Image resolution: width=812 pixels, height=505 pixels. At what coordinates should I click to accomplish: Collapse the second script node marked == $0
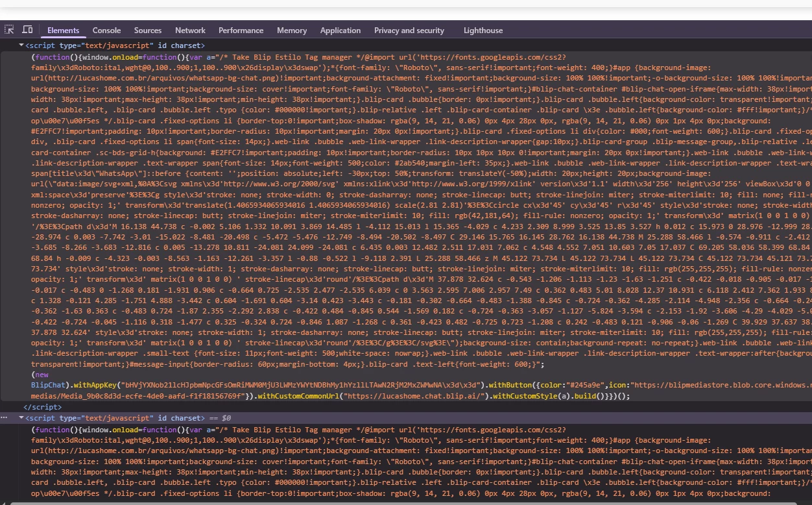(x=21, y=418)
